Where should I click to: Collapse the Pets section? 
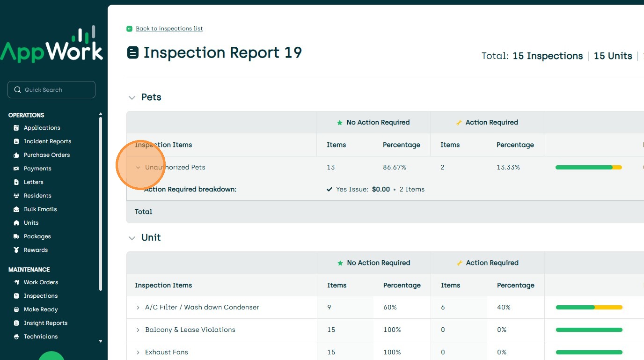[x=132, y=97]
